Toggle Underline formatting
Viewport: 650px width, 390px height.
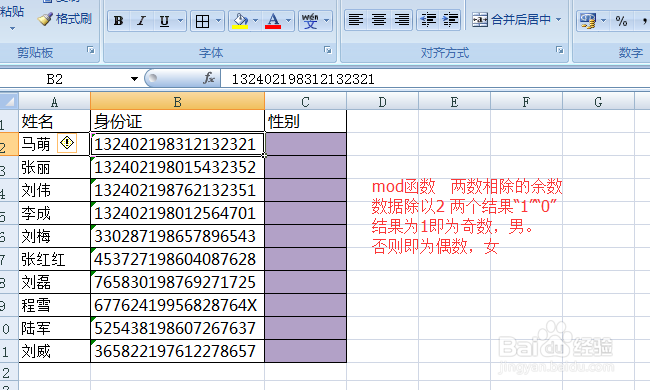coord(164,21)
